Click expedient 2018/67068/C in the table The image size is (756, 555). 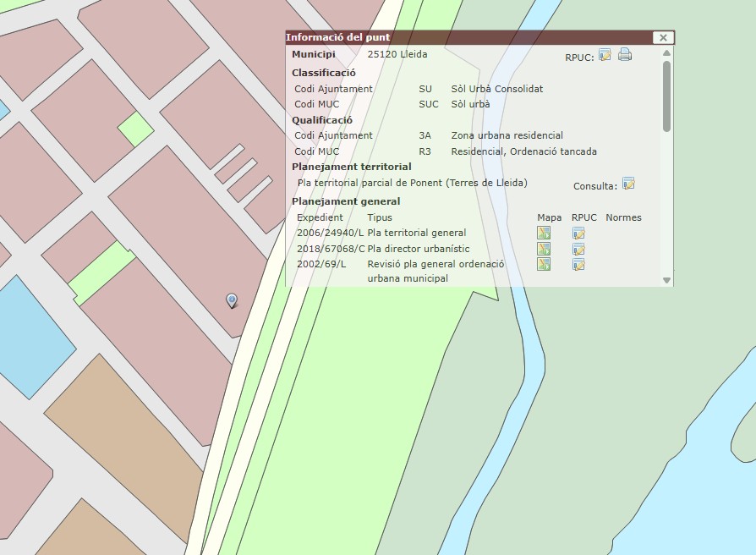[x=330, y=249]
